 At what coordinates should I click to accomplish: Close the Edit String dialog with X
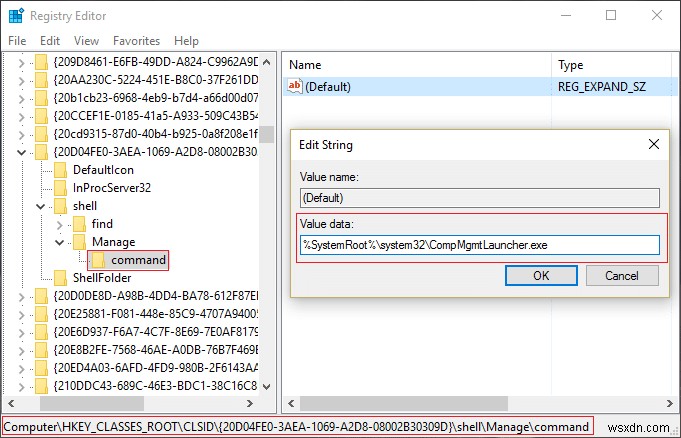tap(654, 144)
